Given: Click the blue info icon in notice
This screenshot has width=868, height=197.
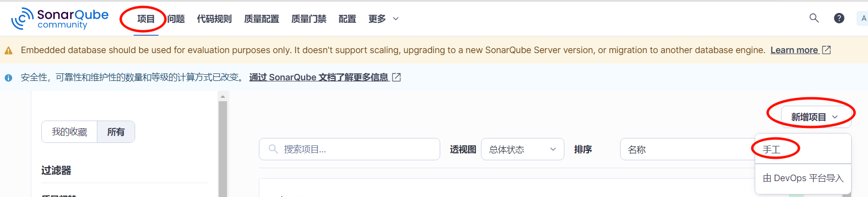Looking at the screenshot, I should click(8, 78).
